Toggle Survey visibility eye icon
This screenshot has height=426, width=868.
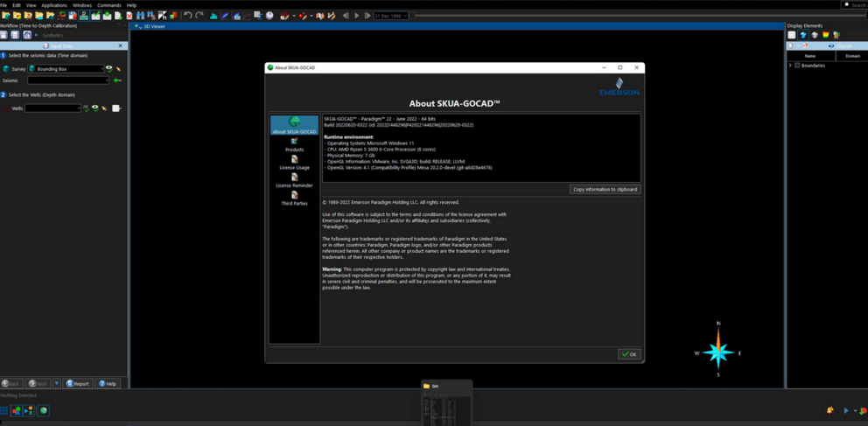tap(109, 68)
